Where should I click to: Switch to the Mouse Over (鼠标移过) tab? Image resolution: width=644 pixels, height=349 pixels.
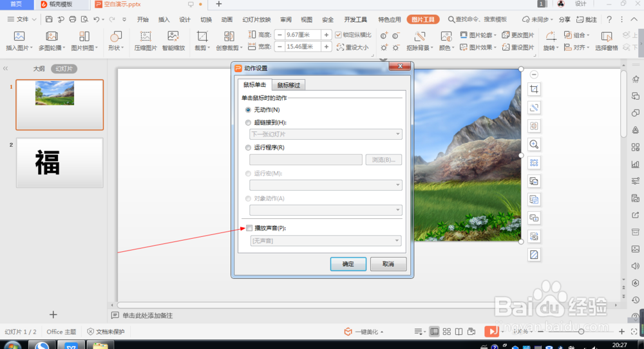(289, 85)
